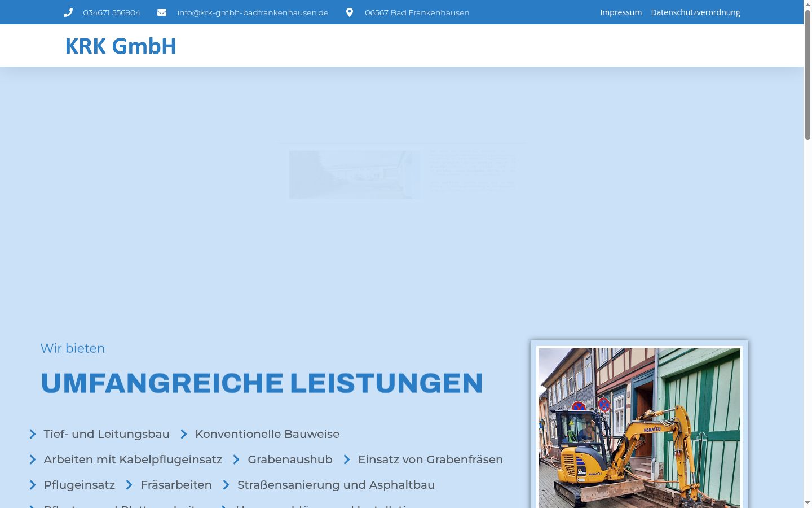
Task: Click chevron beside Tief- und Leitungsbau
Action: tap(33, 434)
